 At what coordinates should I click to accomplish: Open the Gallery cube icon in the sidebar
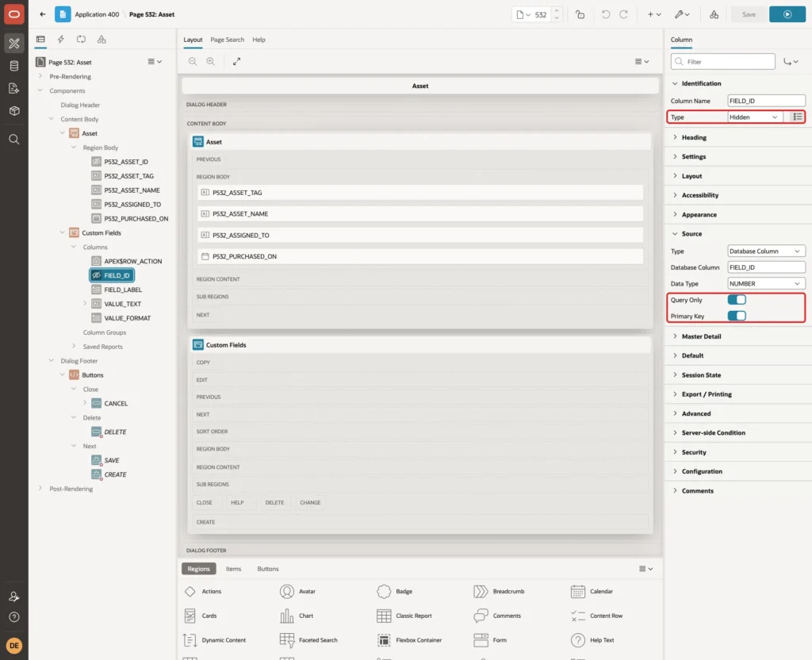14,111
